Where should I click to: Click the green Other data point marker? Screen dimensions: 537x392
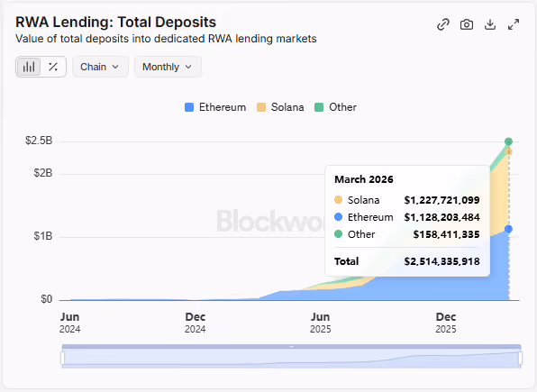pyautogui.click(x=508, y=141)
